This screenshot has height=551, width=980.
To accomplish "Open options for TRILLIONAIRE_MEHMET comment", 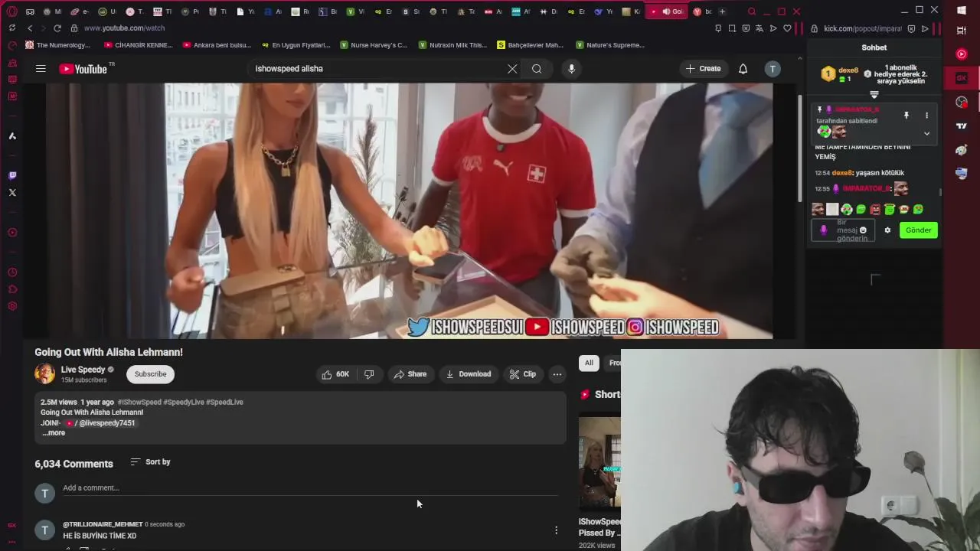I will [557, 530].
